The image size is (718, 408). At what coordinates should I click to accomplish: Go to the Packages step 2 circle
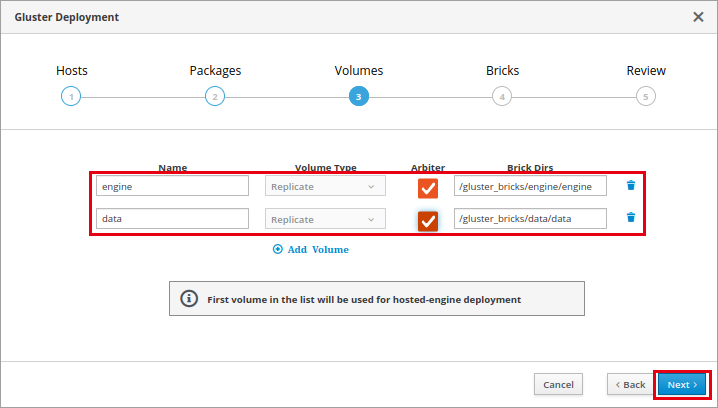point(215,97)
